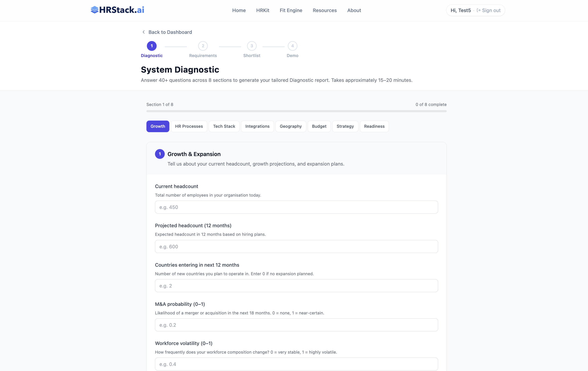Screen dimensions: 588x371
Task: Switch to the HR Processes section tab
Action: 189,126
